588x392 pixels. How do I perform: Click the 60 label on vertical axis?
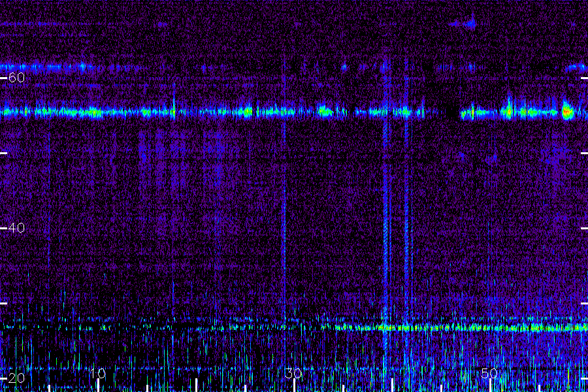click(16, 78)
